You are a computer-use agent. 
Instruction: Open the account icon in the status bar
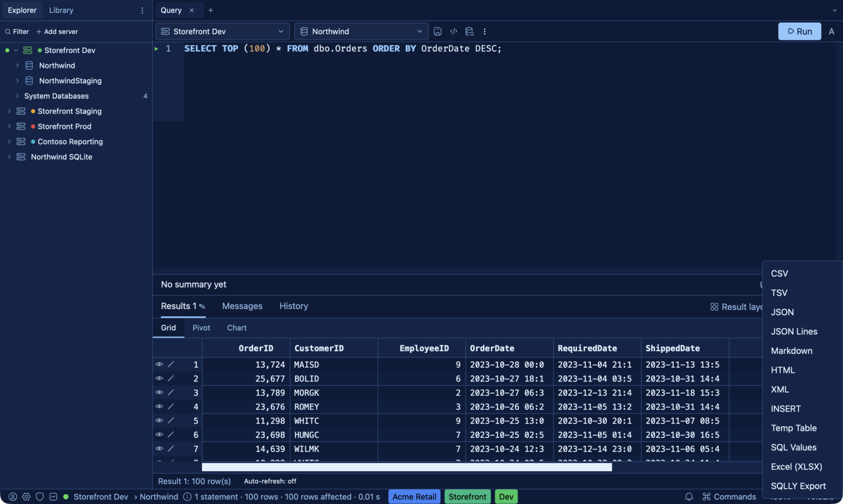pos(13,497)
